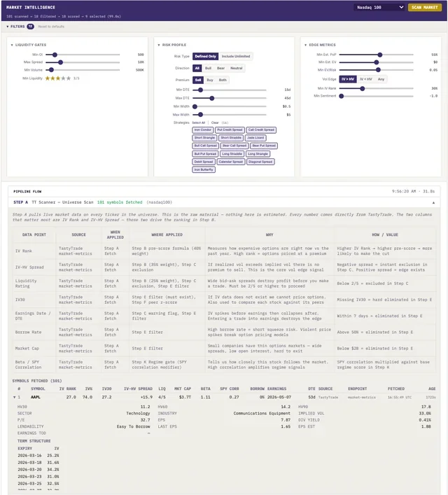Screen dimensions: 448x495
Task: Click the AAPL symbol cell
Action: click(x=36, y=397)
